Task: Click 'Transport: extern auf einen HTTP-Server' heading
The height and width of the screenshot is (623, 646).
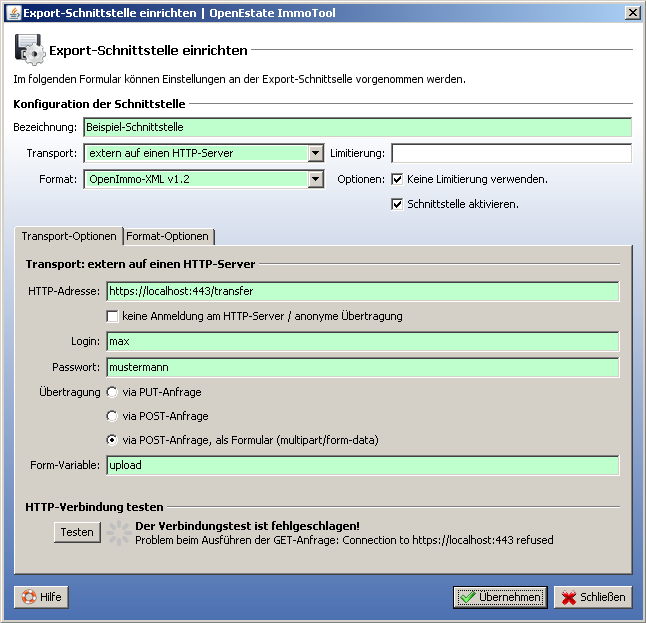Action: click(140, 264)
